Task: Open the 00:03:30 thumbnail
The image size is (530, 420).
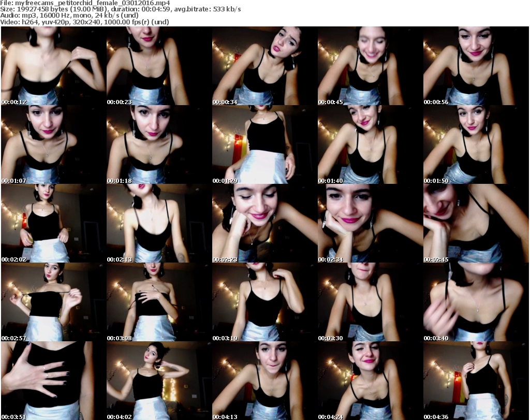Action: [x=371, y=302]
